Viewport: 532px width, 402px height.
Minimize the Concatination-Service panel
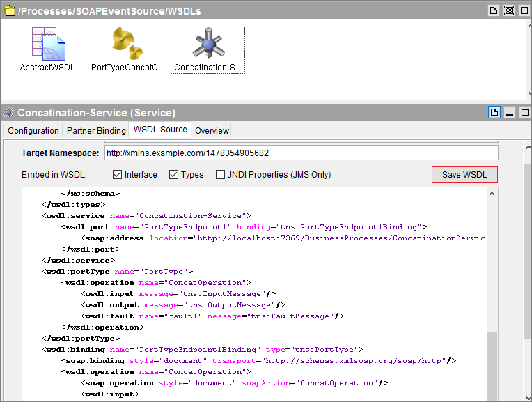(510, 112)
